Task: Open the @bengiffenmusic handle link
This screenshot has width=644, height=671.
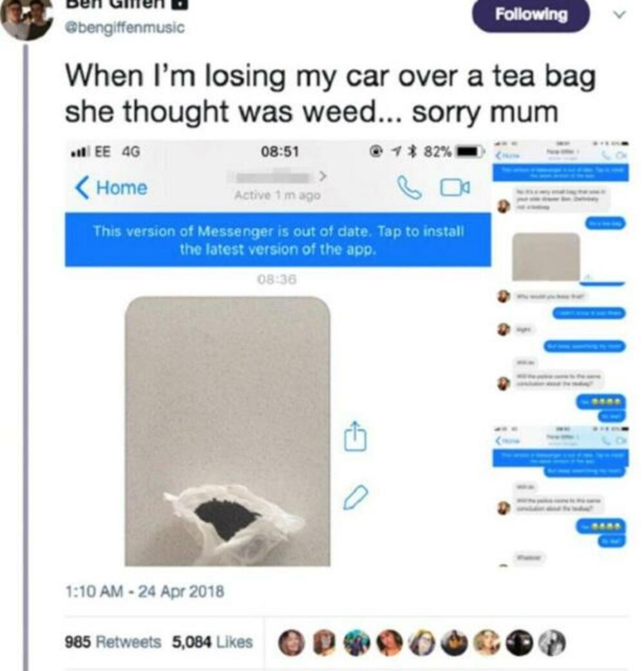Action: click(124, 28)
